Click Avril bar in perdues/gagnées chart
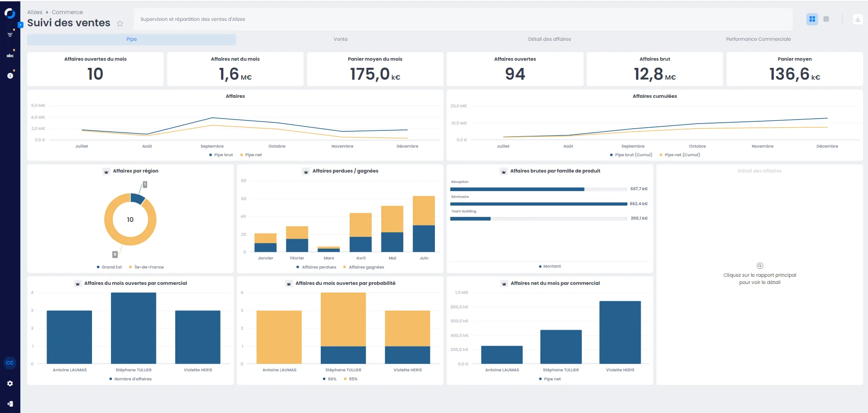 361,232
